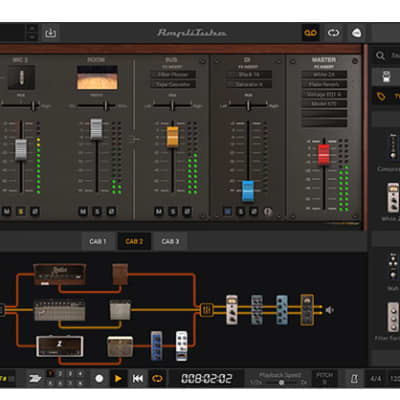
Task: Start playback with the play button
Action: click(118, 379)
